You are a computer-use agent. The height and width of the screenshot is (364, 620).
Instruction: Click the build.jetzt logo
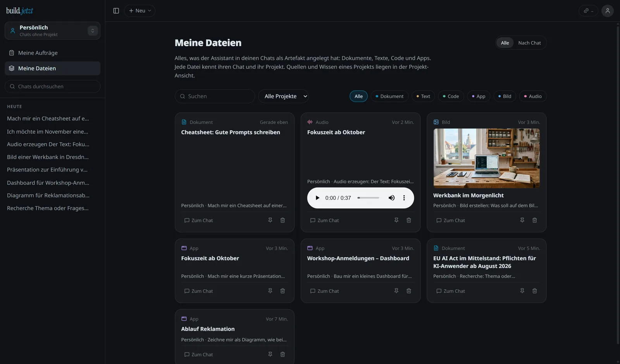tap(20, 11)
